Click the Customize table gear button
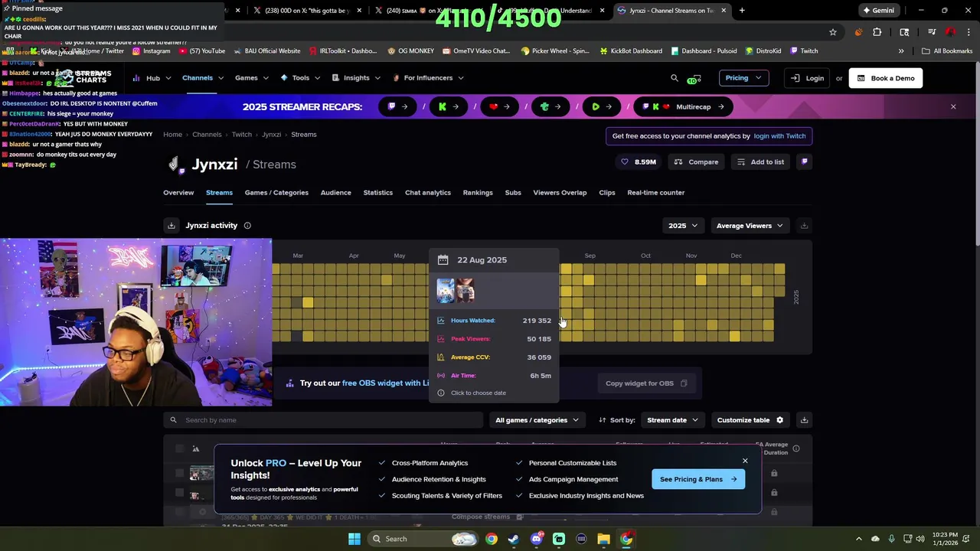The image size is (980, 551). [750, 420]
